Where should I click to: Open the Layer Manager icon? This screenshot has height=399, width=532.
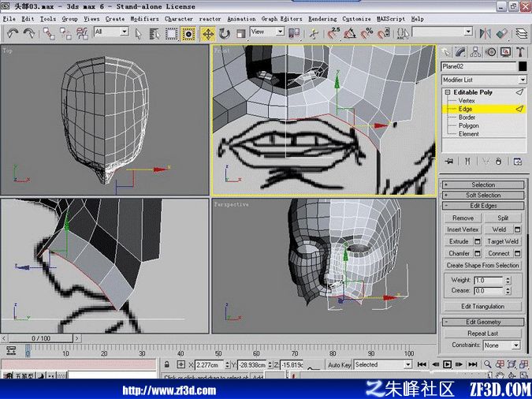[521, 33]
